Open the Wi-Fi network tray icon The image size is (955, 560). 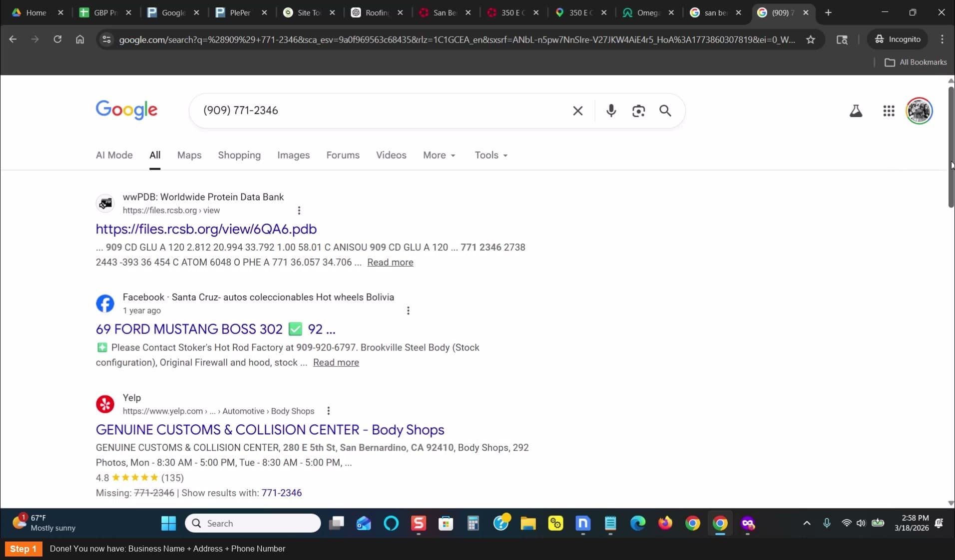(846, 523)
